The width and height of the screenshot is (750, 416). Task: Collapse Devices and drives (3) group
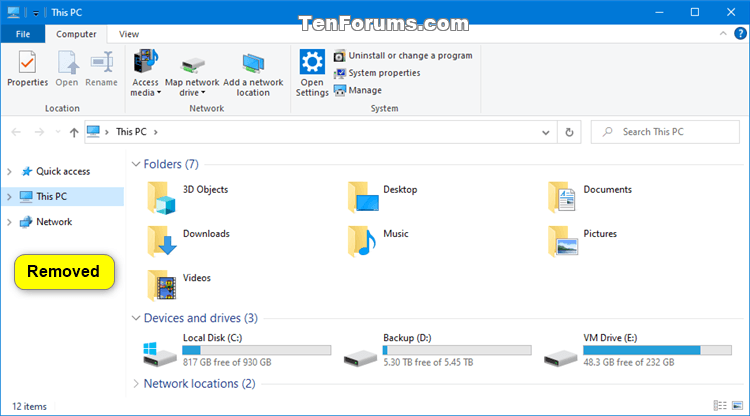click(x=136, y=318)
